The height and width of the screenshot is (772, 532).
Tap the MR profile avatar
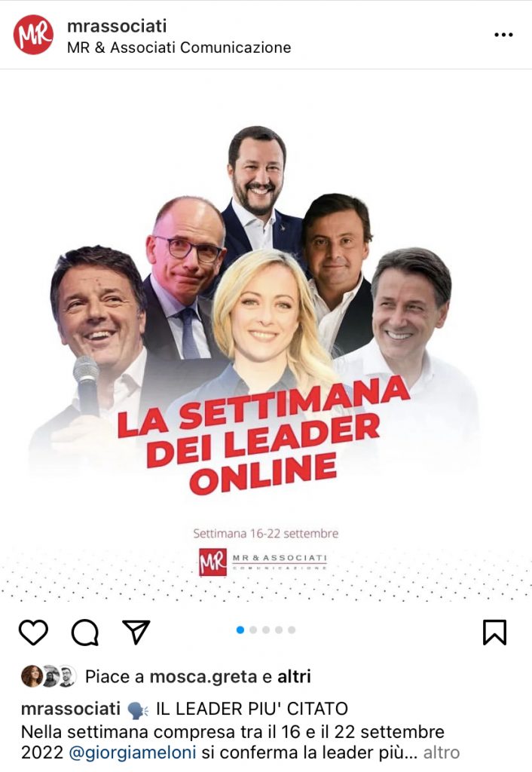point(33,35)
